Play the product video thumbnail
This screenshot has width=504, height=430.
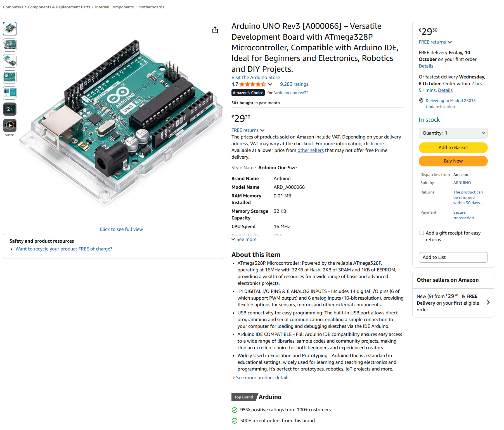pos(10,125)
